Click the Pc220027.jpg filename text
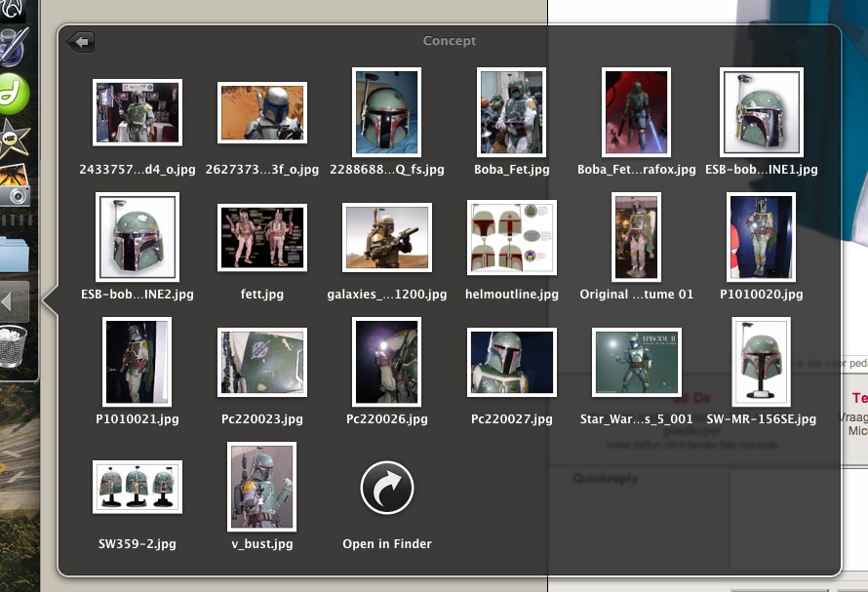Viewport: 868px width, 592px height. point(511,419)
